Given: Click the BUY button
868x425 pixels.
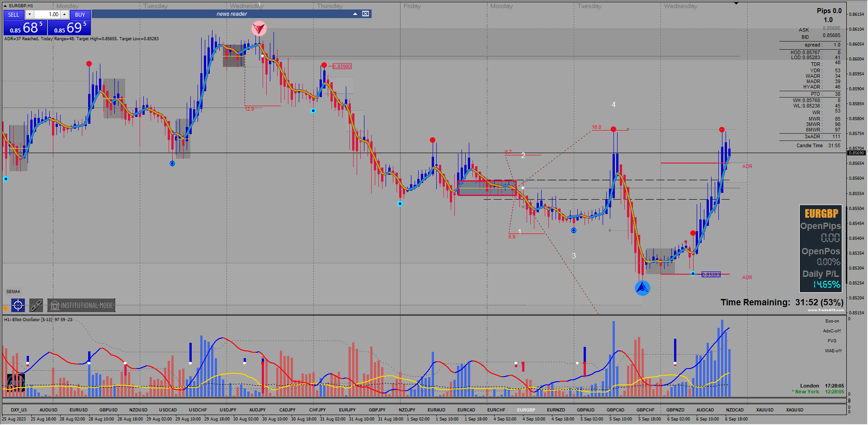Looking at the screenshot, I should [x=80, y=14].
